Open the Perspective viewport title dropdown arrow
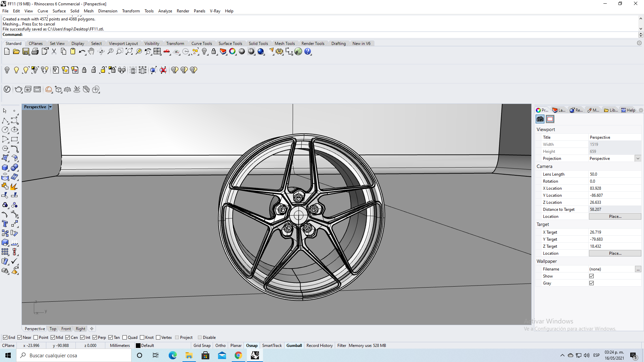 (50, 107)
